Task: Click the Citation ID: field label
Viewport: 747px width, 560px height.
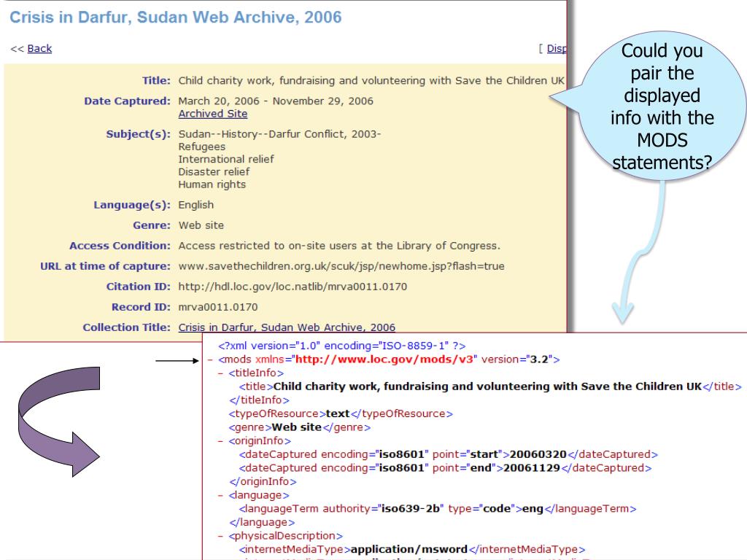Action: coord(138,287)
